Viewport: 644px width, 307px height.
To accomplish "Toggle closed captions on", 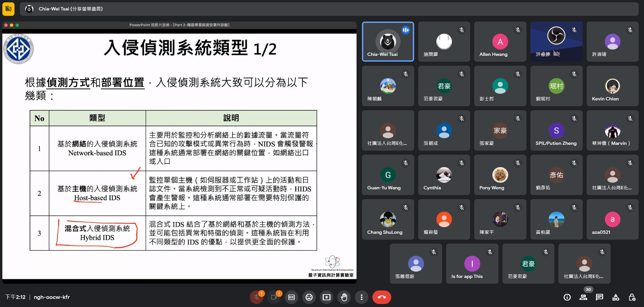I will click(x=292, y=297).
